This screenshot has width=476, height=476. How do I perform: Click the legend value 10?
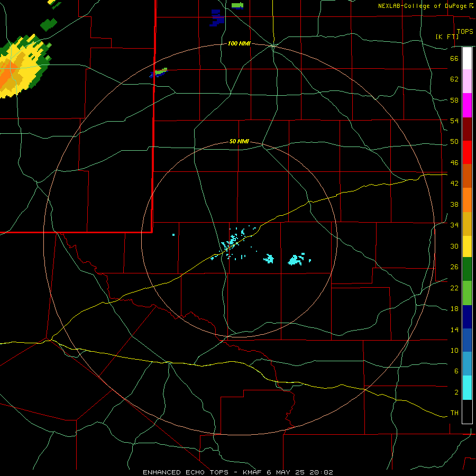click(454, 351)
